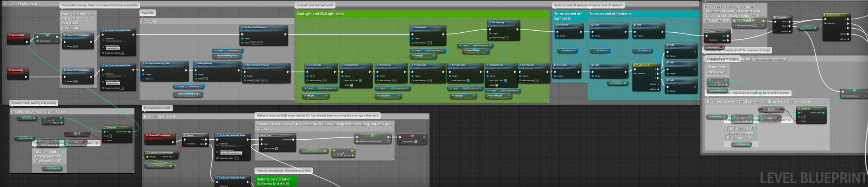Select the red ChanceOfPrecipitation custom event node
Image resolution: width=868 pixels, height=187 pixels.
[160, 139]
